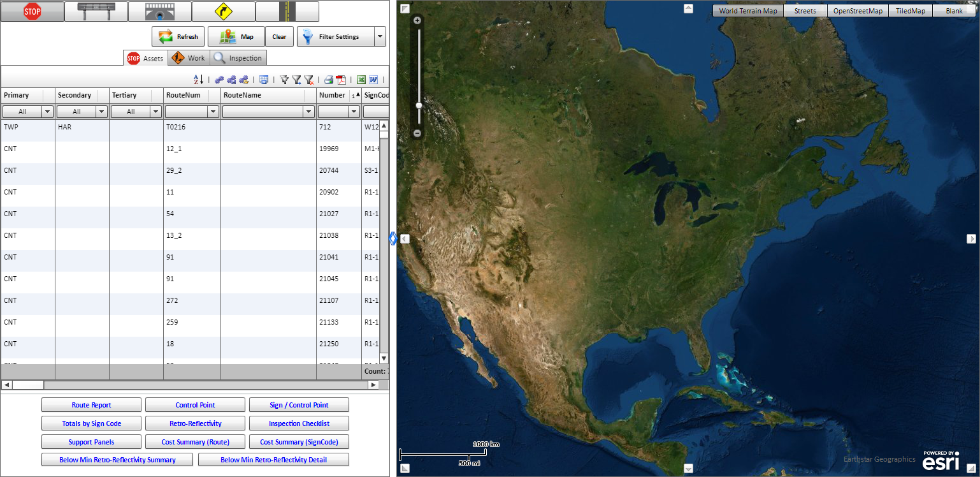Select OpenStreetMap basemap
The width and height of the screenshot is (980, 477).
click(858, 11)
